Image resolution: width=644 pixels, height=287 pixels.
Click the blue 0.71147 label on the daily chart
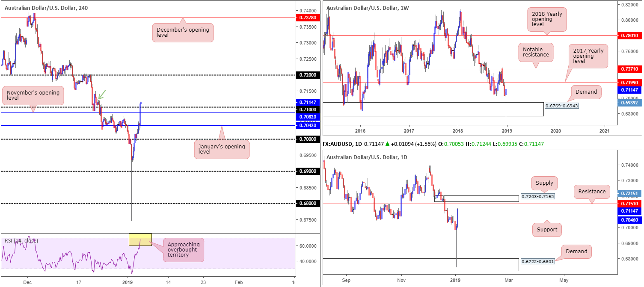click(x=629, y=211)
